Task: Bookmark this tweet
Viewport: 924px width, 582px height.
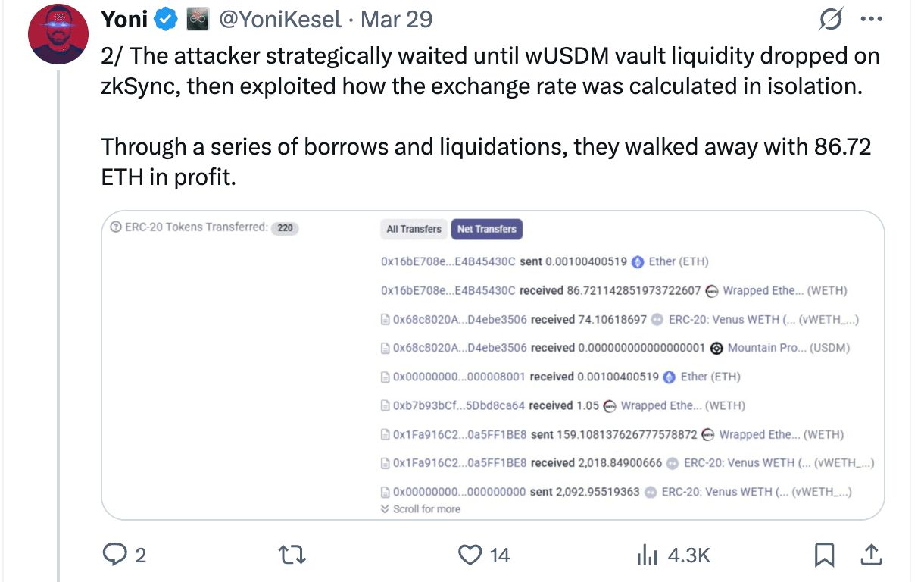Action: coord(823,555)
